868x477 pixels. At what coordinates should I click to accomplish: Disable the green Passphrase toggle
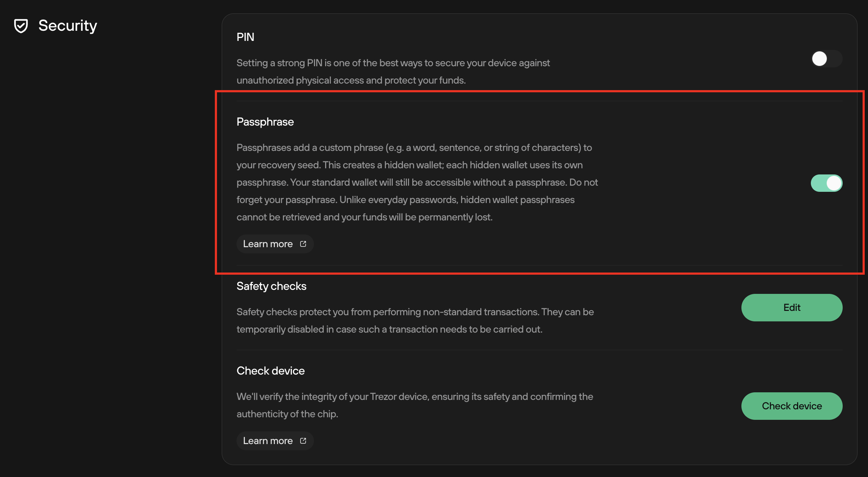coord(826,183)
